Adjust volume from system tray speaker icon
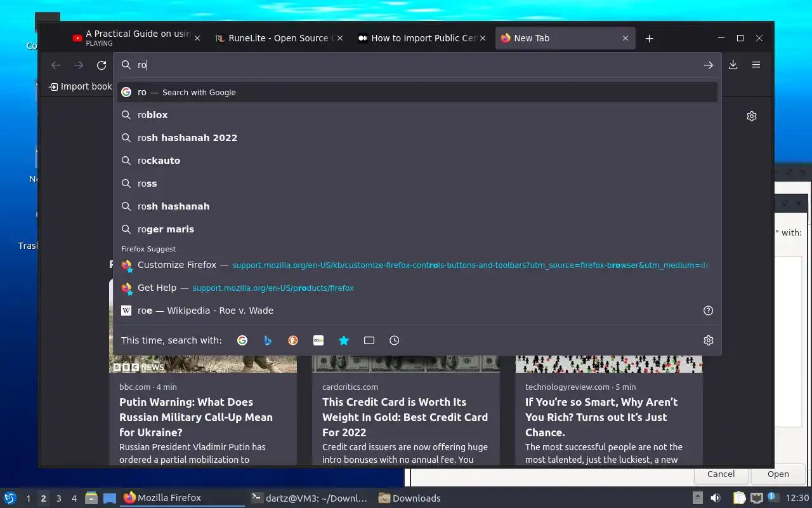 click(715, 498)
